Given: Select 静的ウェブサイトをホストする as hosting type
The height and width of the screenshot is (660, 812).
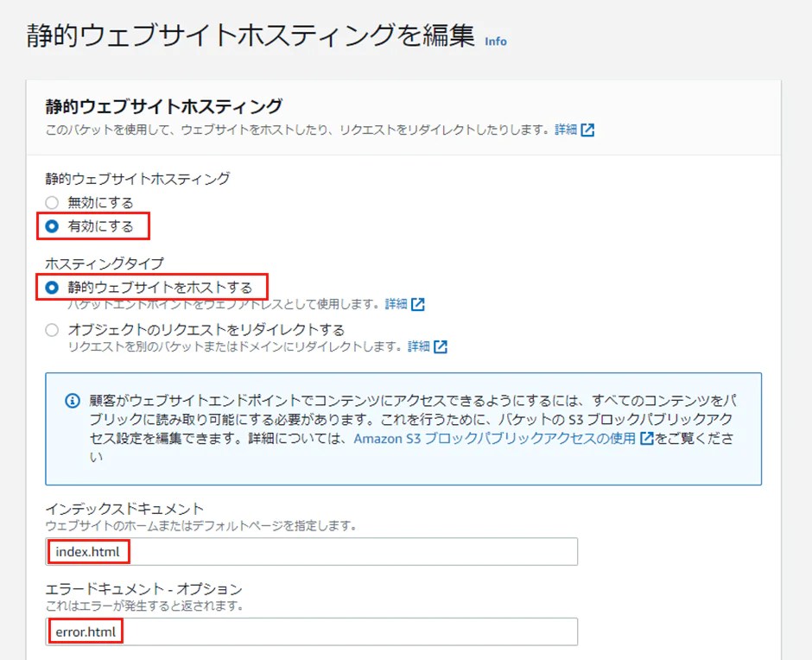Looking at the screenshot, I should point(51,286).
